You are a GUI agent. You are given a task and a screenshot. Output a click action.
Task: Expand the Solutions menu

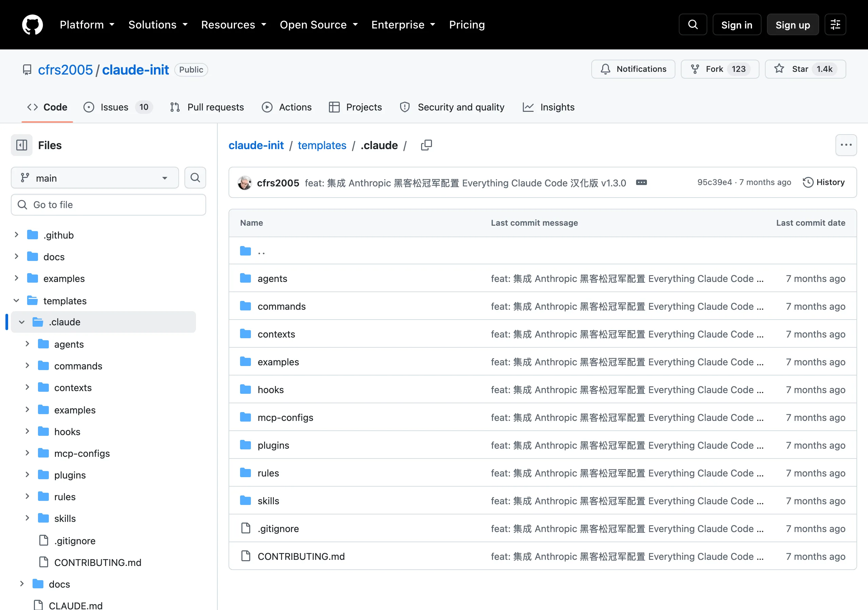click(x=158, y=25)
